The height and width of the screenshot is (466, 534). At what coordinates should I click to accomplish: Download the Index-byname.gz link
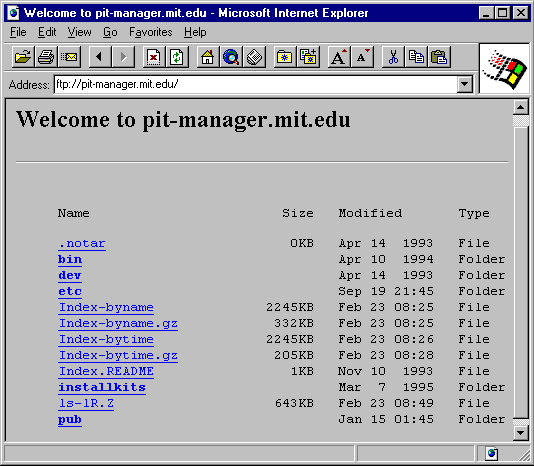click(118, 324)
